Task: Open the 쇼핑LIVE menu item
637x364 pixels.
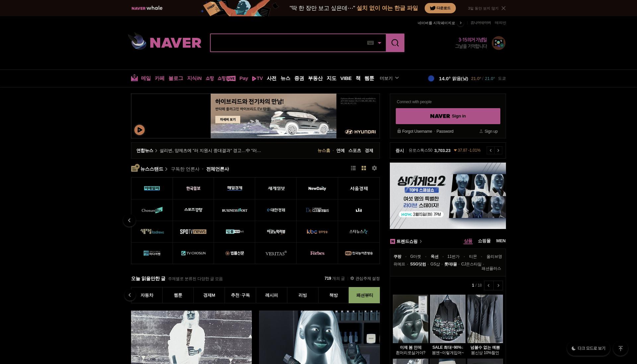Action: coord(226,78)
